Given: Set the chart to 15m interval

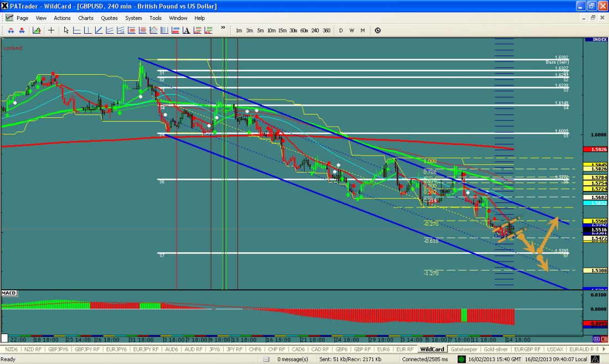Looking at the screenshot, I should 282,30.
